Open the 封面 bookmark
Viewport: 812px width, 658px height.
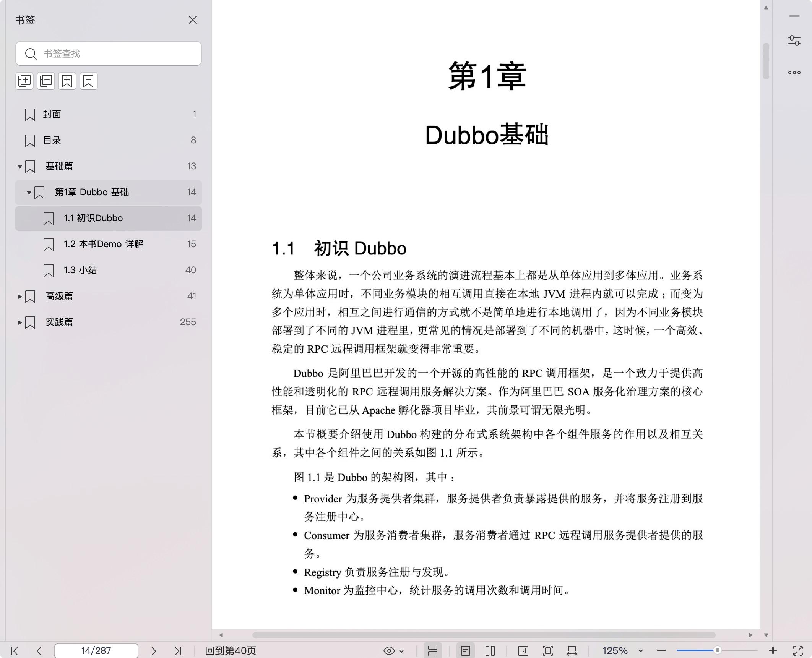click(x=109, y=114)
